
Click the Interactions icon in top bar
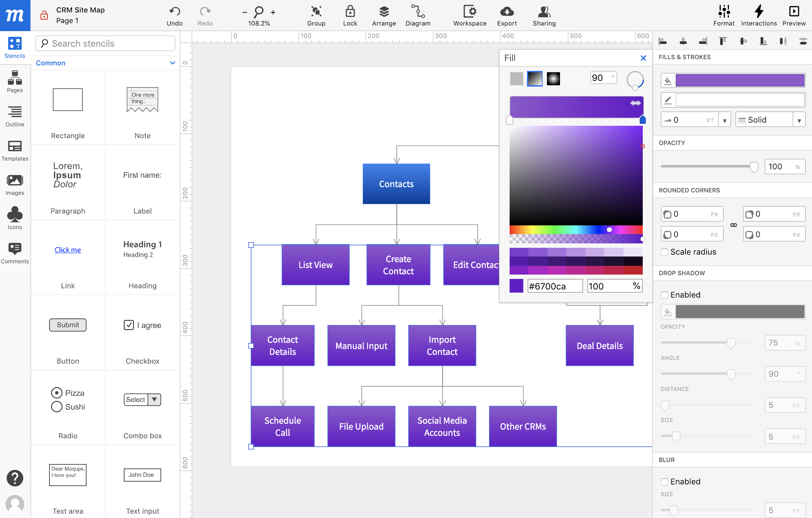[759, 11]
